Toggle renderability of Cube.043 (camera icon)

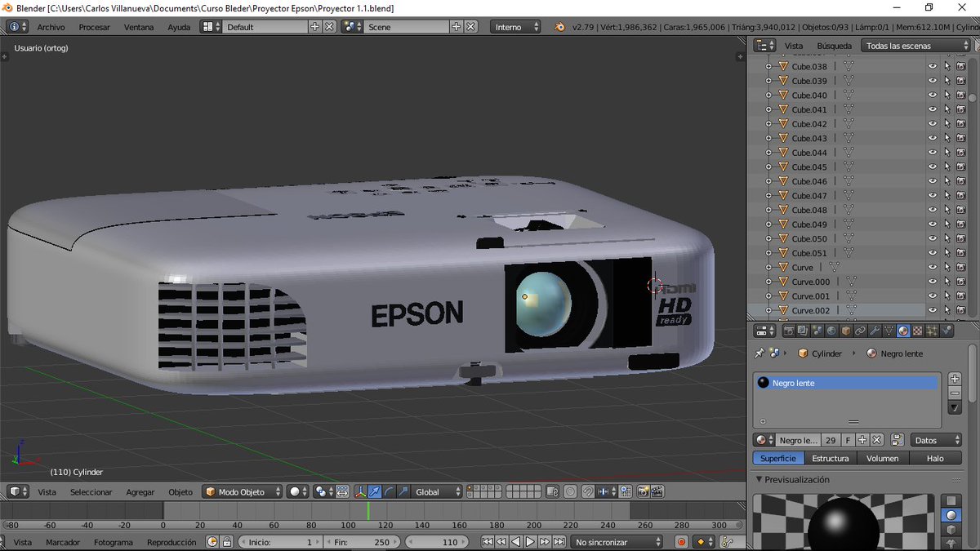coord(960,138)
